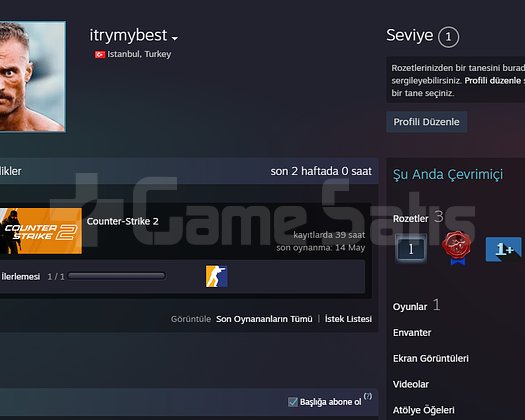Image resolution: width=525 pixels, height=420 pixels.
Task: Open the level 1 badge under Rozetler
Action: 411,249
